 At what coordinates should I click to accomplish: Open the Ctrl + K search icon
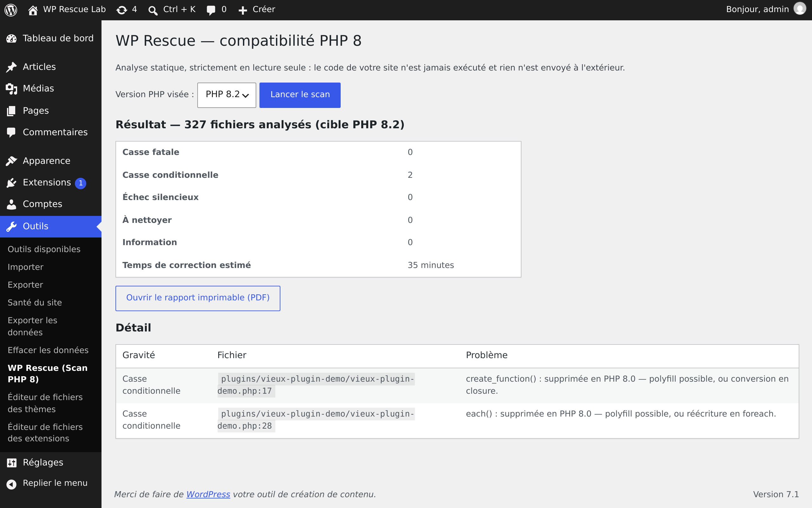[x=153, y=10]
